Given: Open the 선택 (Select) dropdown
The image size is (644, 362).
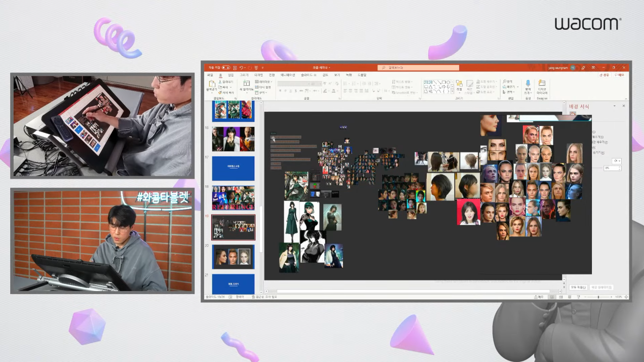Looking at the screenshot, I should pyautogui.click(x=508, y=92).
